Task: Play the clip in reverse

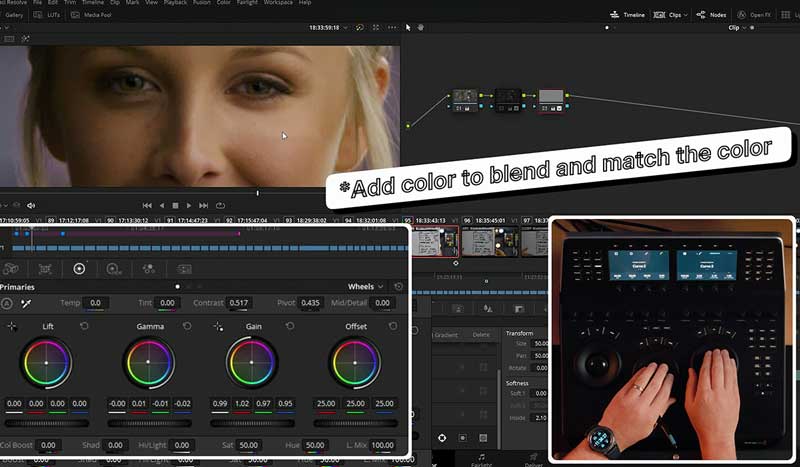Action: point(162,205)
